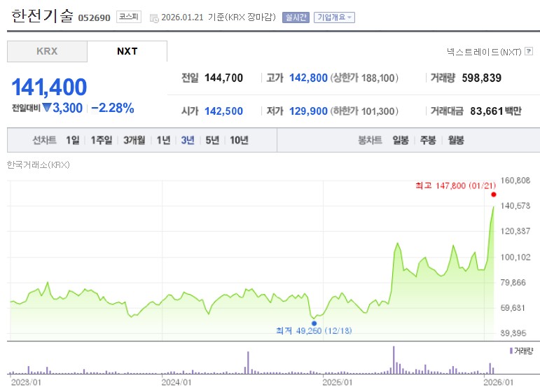
Task: Click the 한전기술 stock name heading
Action: pos(42,16)
